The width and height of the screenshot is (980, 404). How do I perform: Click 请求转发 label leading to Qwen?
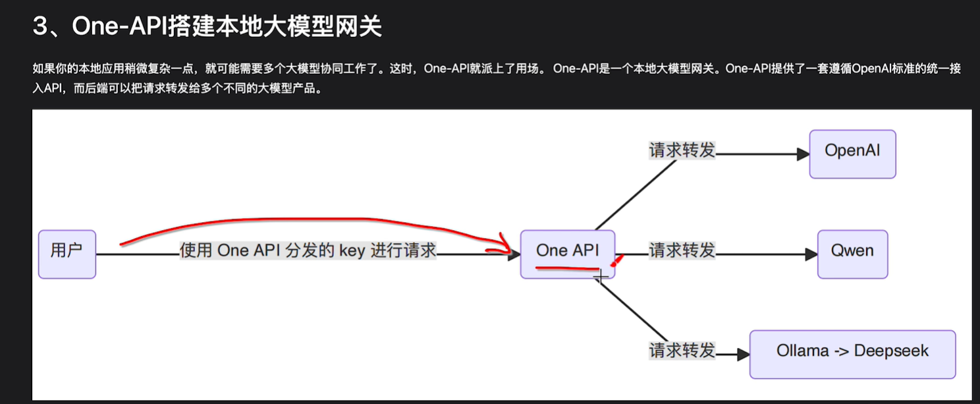682,250
